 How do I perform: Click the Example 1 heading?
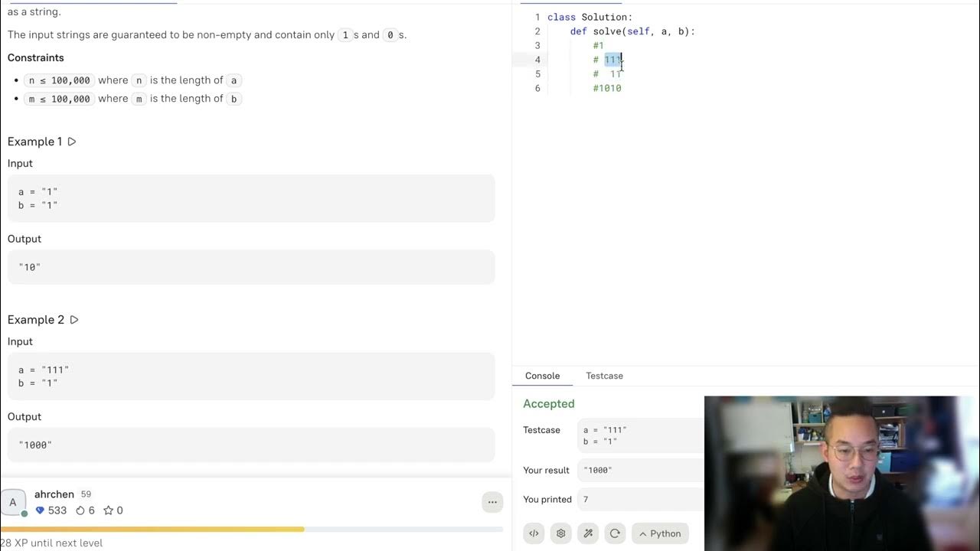[35, 142]
